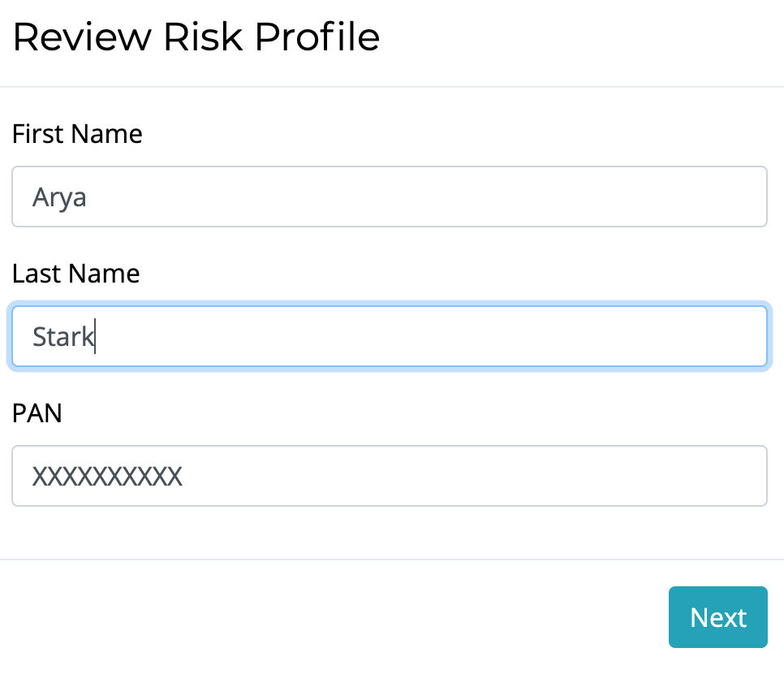This screenshot has height=674, width=784.
Task: Click into the PAN input field
Action: pos(390,476)
